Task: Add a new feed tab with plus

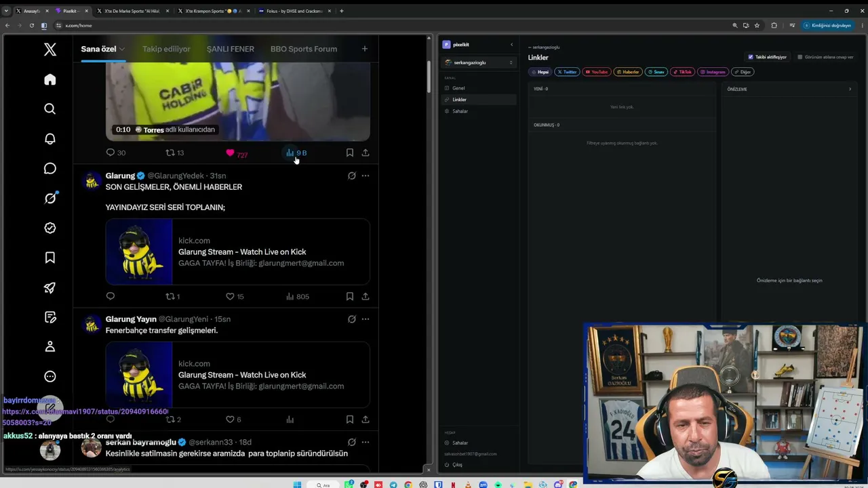Action: (364, 49)
